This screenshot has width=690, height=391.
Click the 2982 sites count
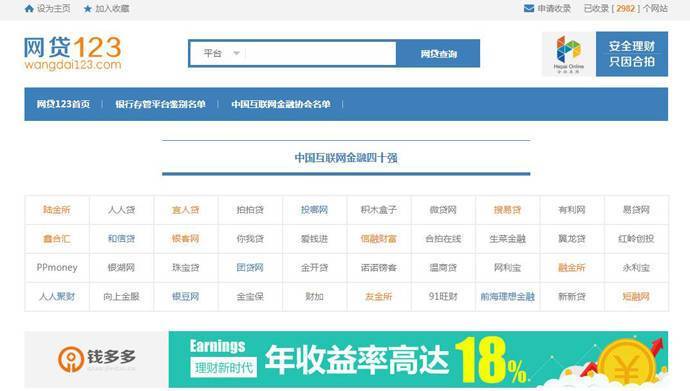tap(625, 8)
